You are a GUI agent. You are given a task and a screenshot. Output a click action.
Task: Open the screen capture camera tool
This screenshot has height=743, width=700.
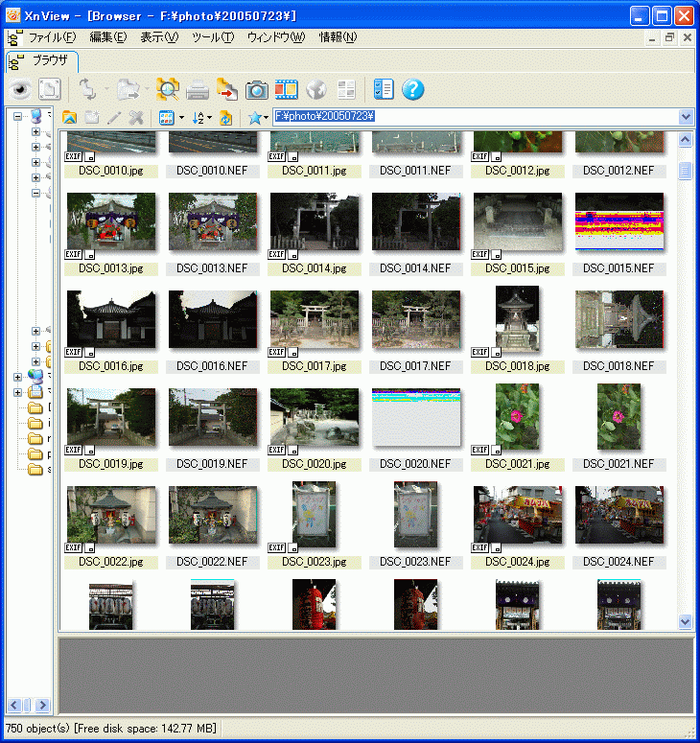[x=256, y=90]
